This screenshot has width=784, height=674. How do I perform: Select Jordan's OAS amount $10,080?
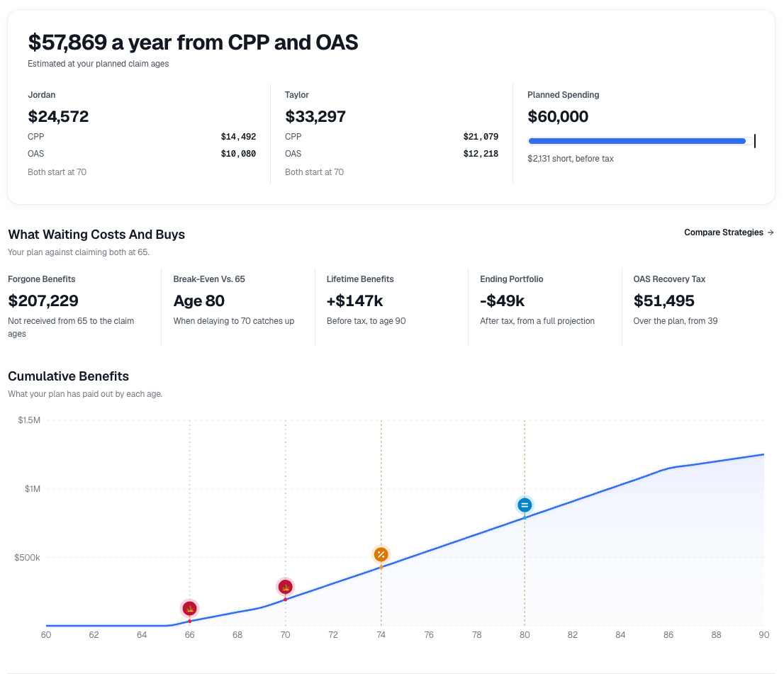coord(238,154)
